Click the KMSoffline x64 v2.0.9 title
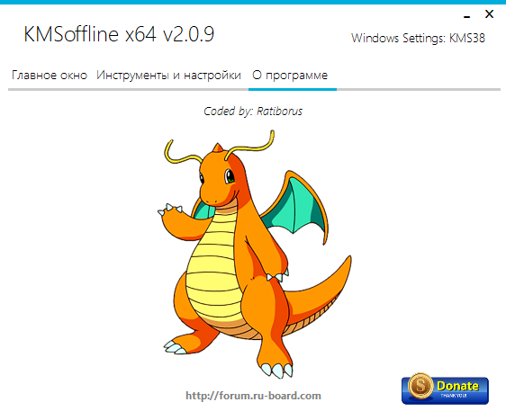 (119, 34)
